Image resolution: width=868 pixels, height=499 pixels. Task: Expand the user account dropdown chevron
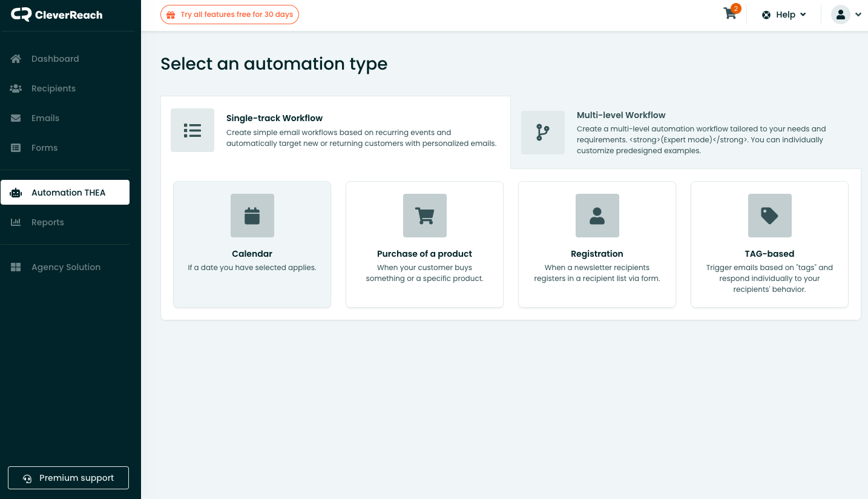tap(858, 15)
